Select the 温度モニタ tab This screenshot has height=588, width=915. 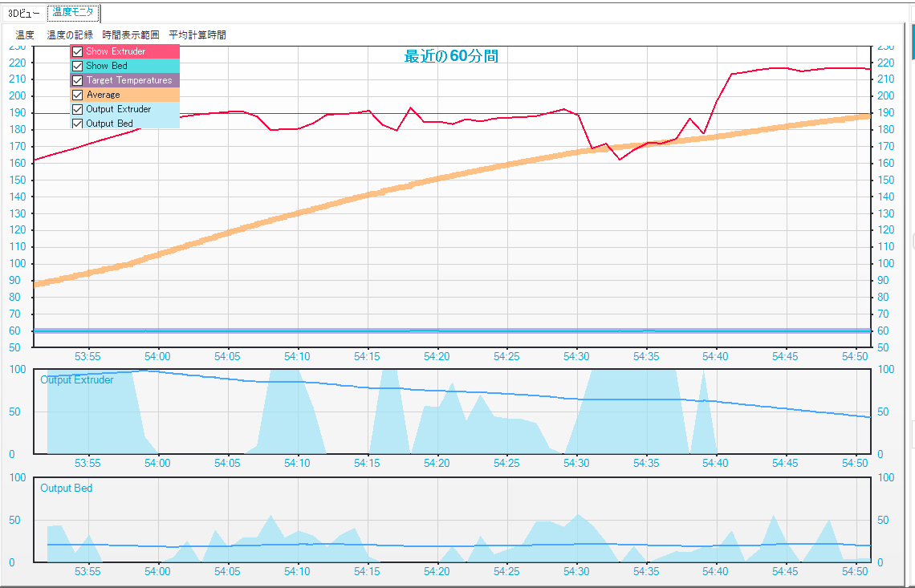(x=73, y=12)
